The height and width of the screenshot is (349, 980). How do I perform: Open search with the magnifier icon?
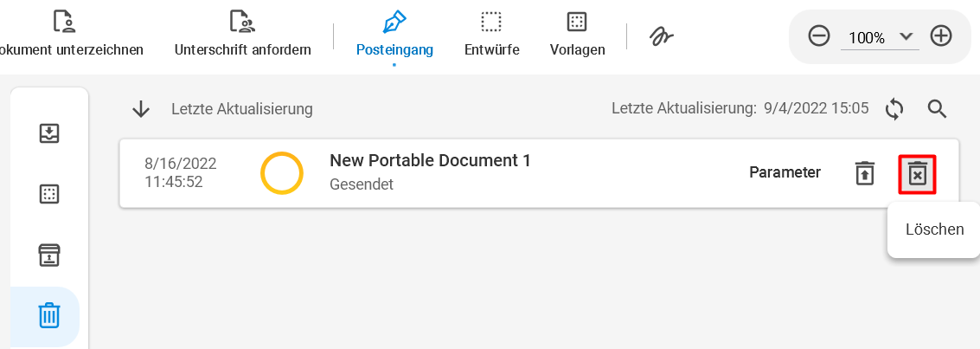(937, 109)
